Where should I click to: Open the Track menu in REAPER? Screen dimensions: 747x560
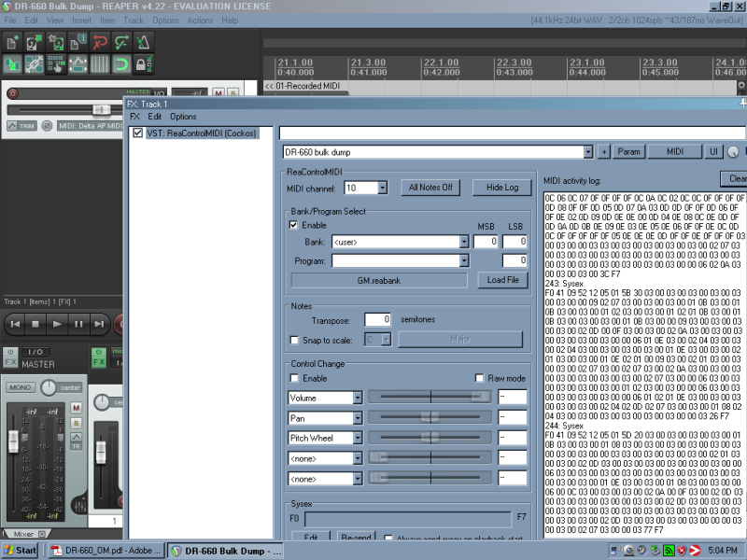tap(134, 21)
